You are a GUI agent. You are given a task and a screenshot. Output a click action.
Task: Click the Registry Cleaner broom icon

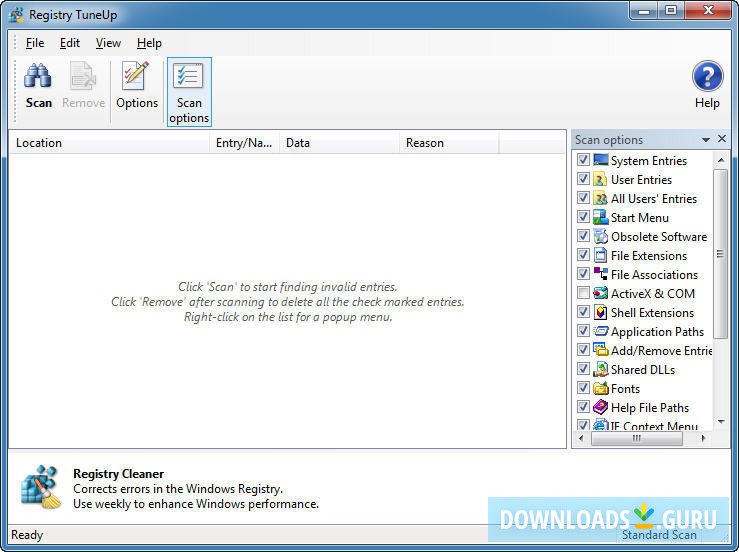point(41,487)
